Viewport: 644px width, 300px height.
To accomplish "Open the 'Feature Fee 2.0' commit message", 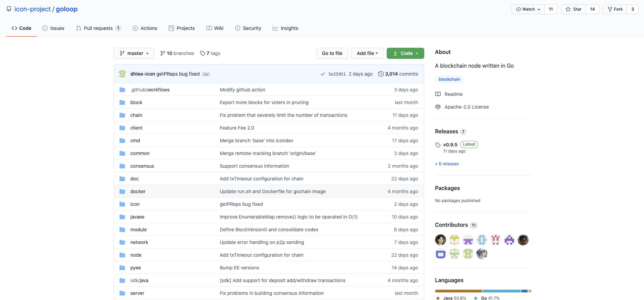I will coord(237,128).
